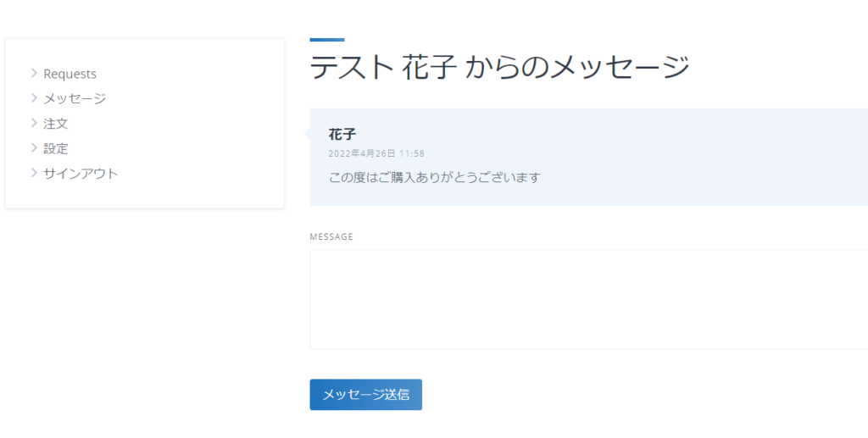
Task: Click the sender name 花子
Action: [x=342, y=135]
